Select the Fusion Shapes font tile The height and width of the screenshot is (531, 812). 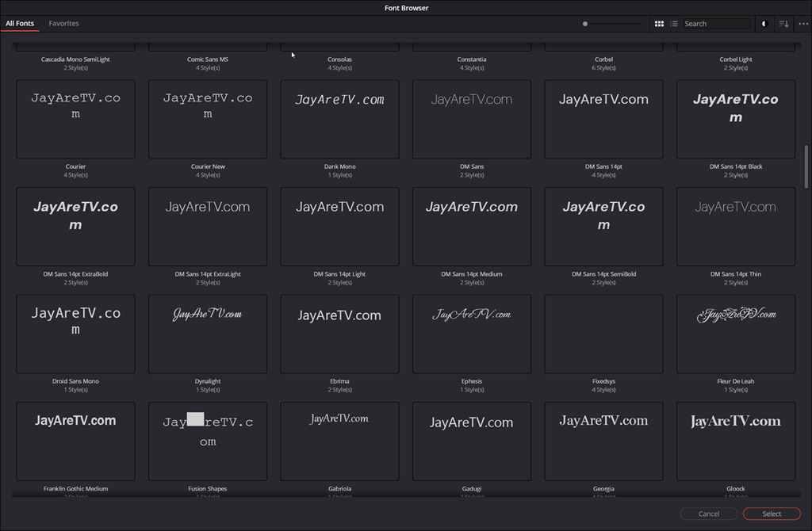[208, 441]
